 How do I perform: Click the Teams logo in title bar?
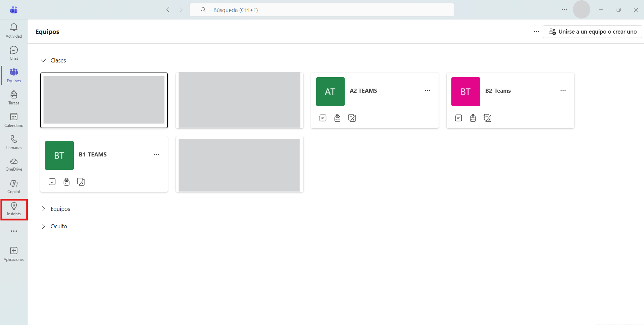pos(14,10)
